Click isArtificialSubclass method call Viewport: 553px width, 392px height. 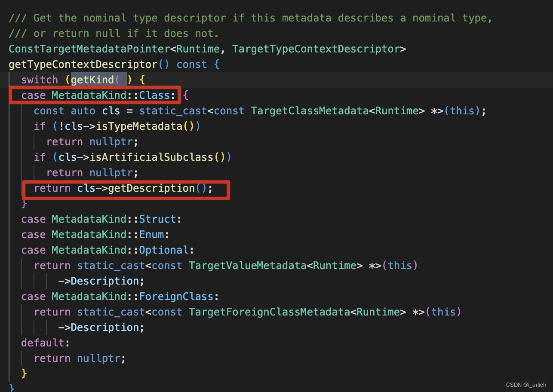click(151, 157)
